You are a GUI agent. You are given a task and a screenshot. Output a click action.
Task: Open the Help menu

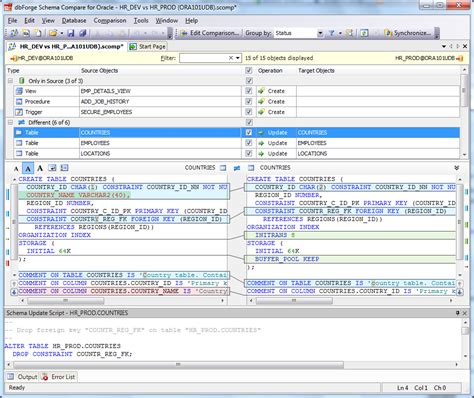(191, 21)
